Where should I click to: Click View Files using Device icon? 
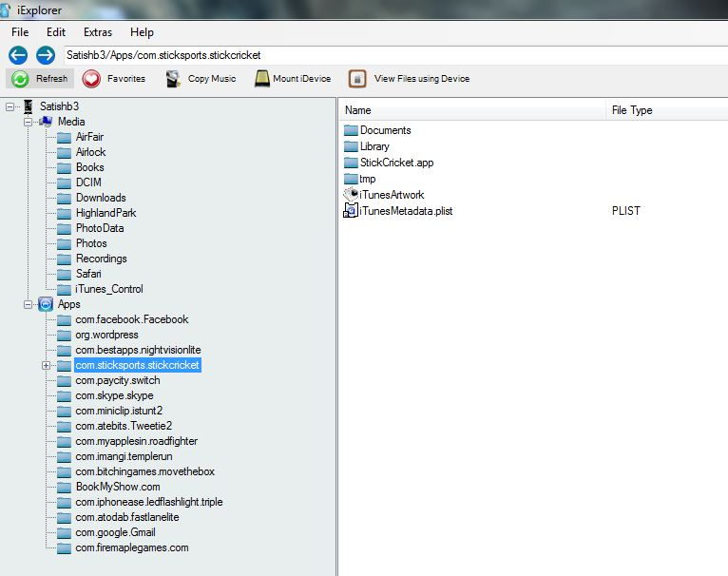(x=357, y=79)
